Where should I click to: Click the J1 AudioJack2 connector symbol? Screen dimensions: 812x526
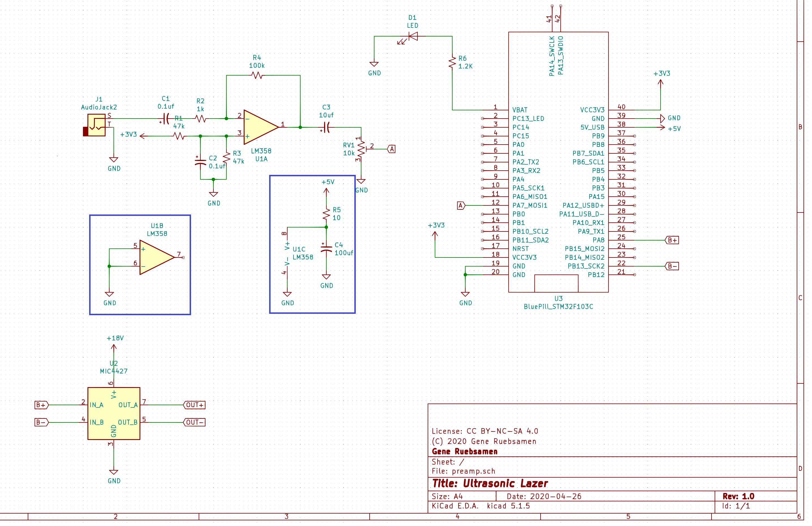pos(95,126)
